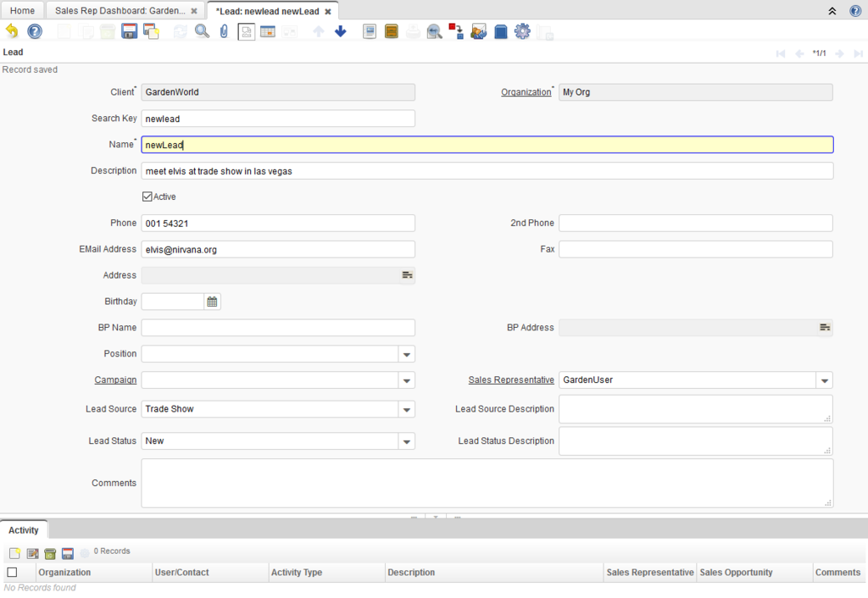Click the Attachment paperclip icon
Image resolution: width=868 pixels, height=598 pixels.
224,31
